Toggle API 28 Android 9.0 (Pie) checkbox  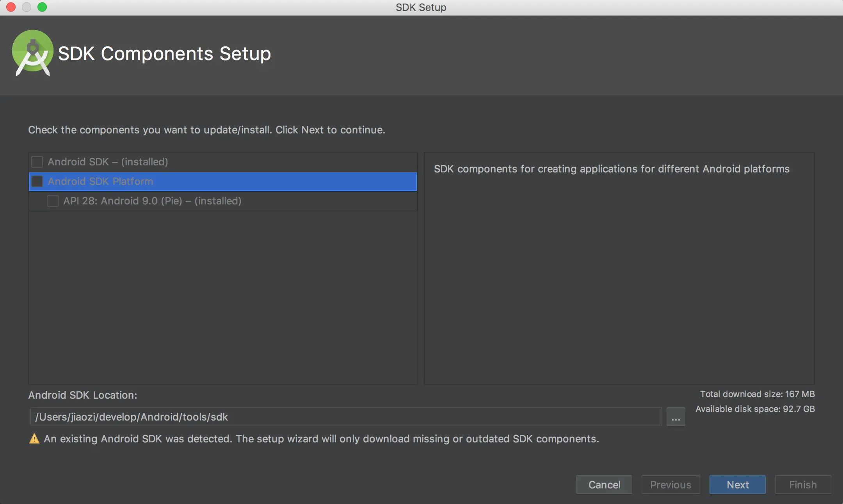53,201
